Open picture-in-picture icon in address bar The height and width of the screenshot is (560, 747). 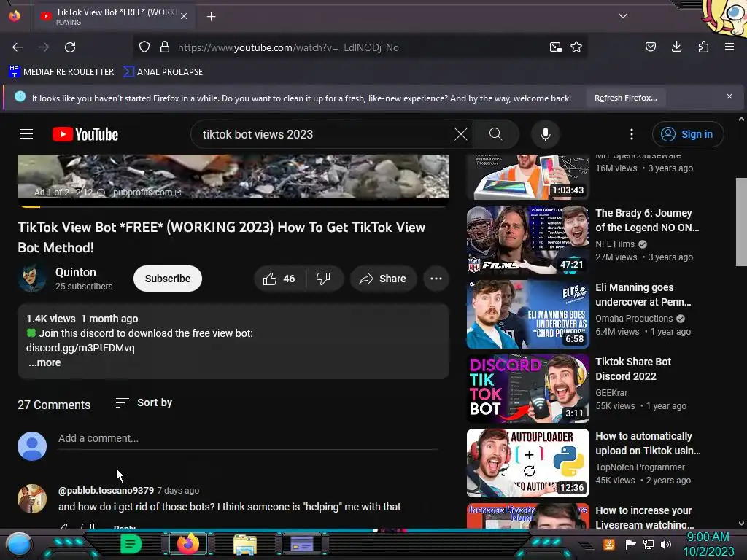click(x=555, y=47)
